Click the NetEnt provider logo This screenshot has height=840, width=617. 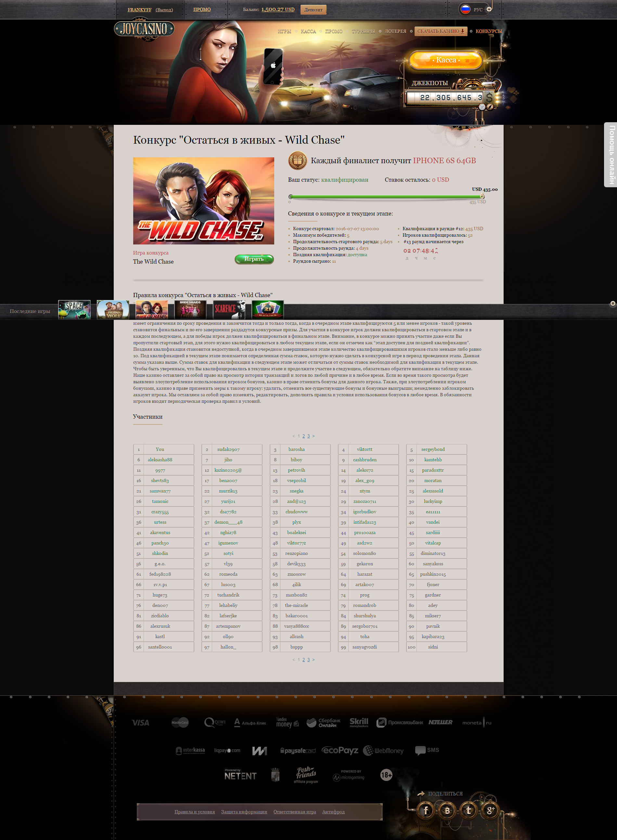(240, 774)
